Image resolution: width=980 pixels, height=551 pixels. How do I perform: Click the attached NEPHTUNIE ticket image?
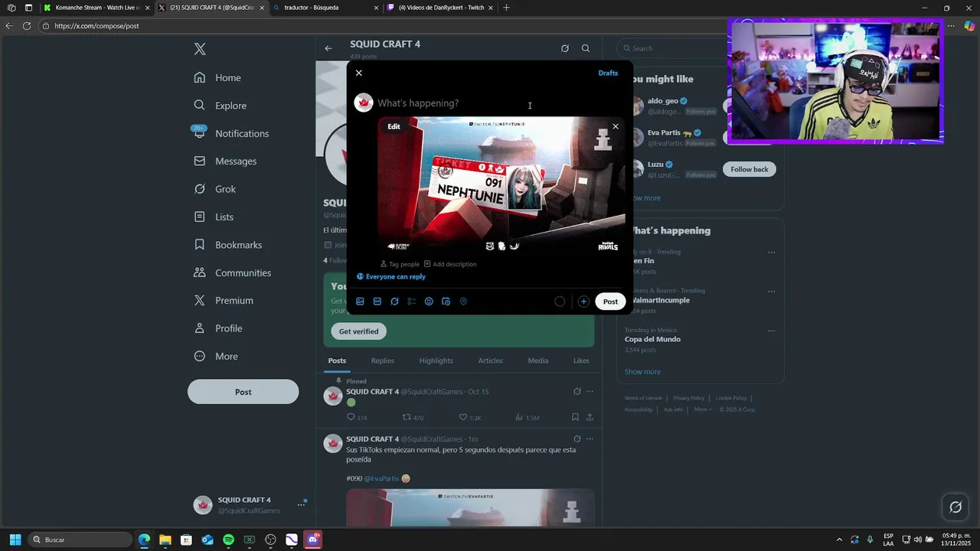click(501, 186)
